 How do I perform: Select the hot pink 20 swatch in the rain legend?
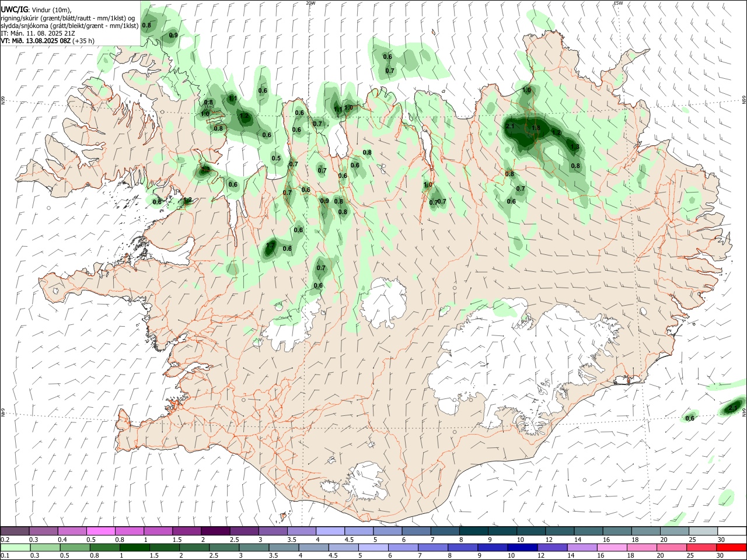pos(671,547)
